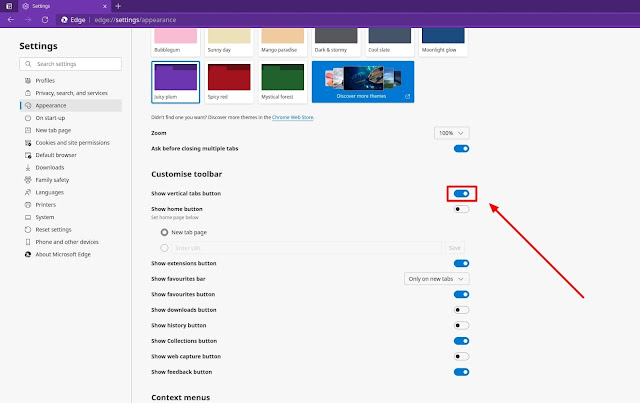Click the Appearance icon in sidebar
The height and width of the screenshot is (403, 640).
coord(28,105)
